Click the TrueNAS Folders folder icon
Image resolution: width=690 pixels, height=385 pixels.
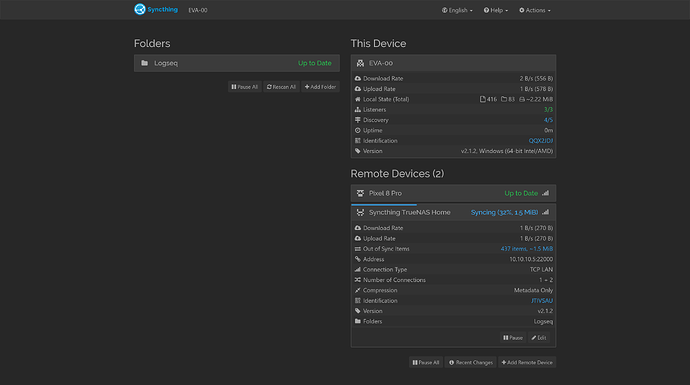pyautogui.click(x=358, y=321)
